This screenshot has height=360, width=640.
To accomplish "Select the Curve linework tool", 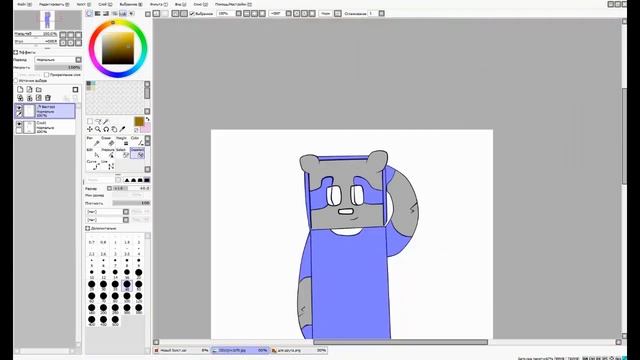I will tap(92, 165).
